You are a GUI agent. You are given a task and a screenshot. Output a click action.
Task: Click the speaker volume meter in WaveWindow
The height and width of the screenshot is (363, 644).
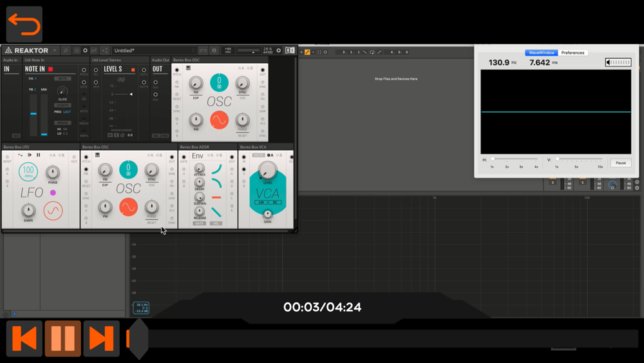[618, 63]
